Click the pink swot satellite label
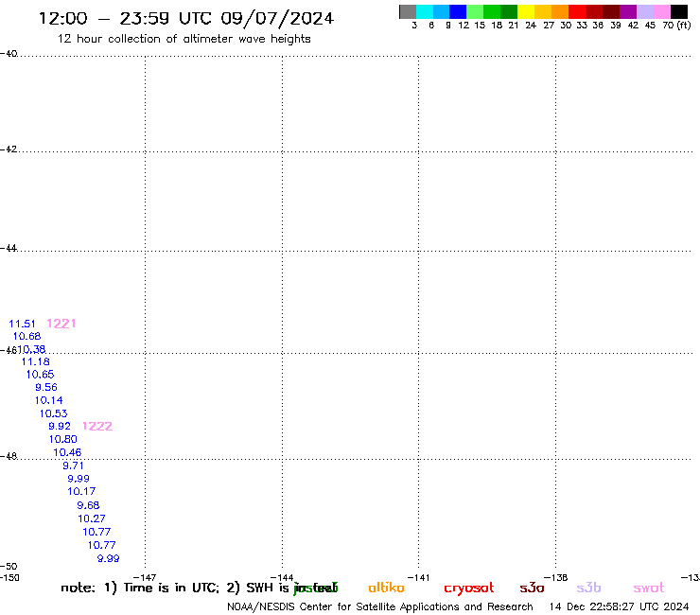Screen dimensions: 700x615 [649, 588]
